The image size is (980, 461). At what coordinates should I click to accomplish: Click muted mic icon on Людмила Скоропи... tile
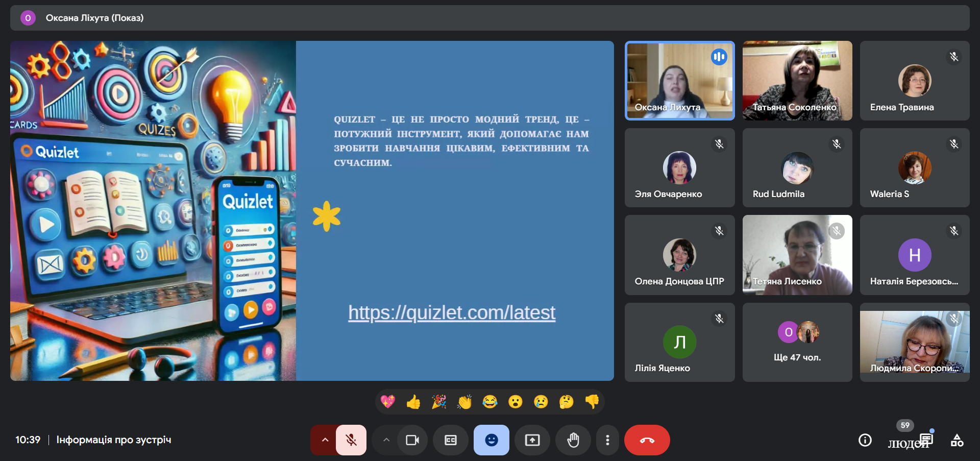point(953,319)
